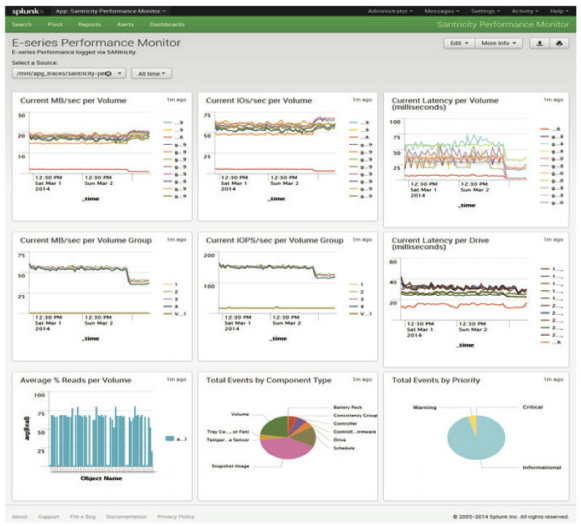Image resolution: width=581 pixels, height=526 pixels.
Task: Click the Santricity Performance Monitor app title
Action: (502, 24)
